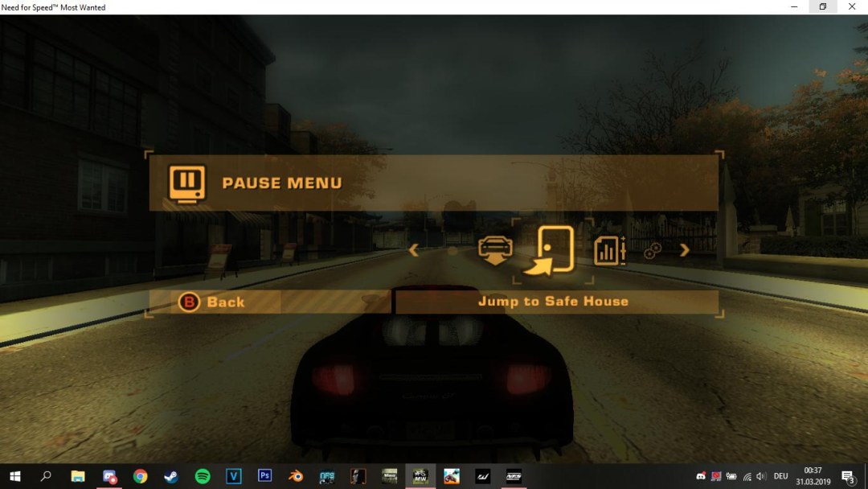
Task: Open Blender from the taskbar
Action: click(x=296, y=476)
